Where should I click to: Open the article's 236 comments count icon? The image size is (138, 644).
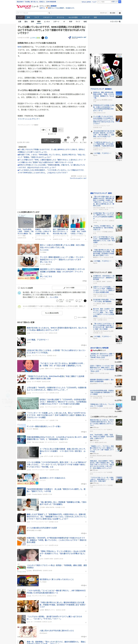pyautogui.click(x=33, y=38)
